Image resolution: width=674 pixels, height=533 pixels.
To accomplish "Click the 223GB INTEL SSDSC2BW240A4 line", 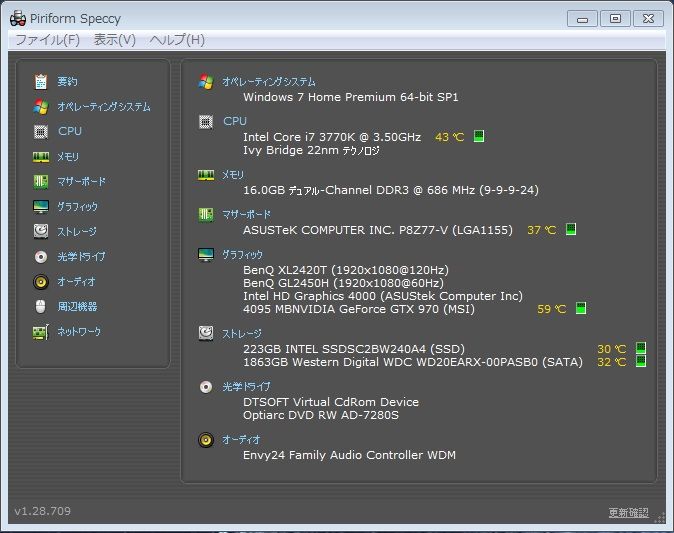I will [354, 349].
